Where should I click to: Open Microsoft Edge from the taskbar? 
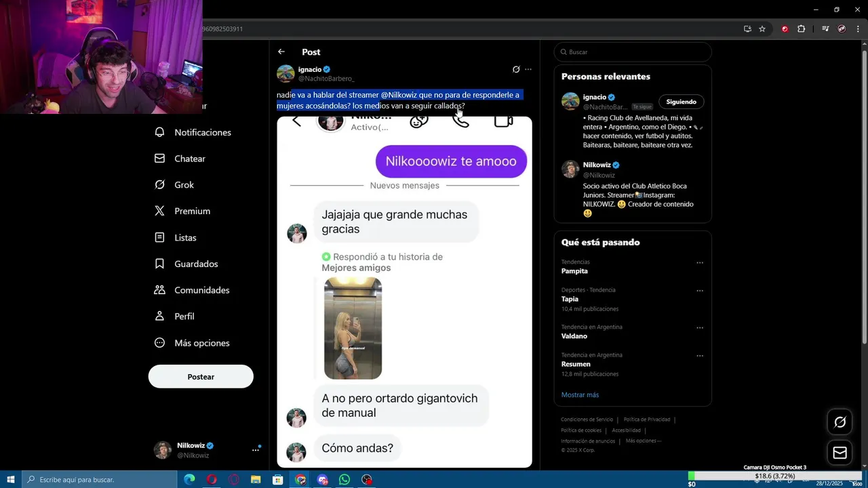click(189, 480)
